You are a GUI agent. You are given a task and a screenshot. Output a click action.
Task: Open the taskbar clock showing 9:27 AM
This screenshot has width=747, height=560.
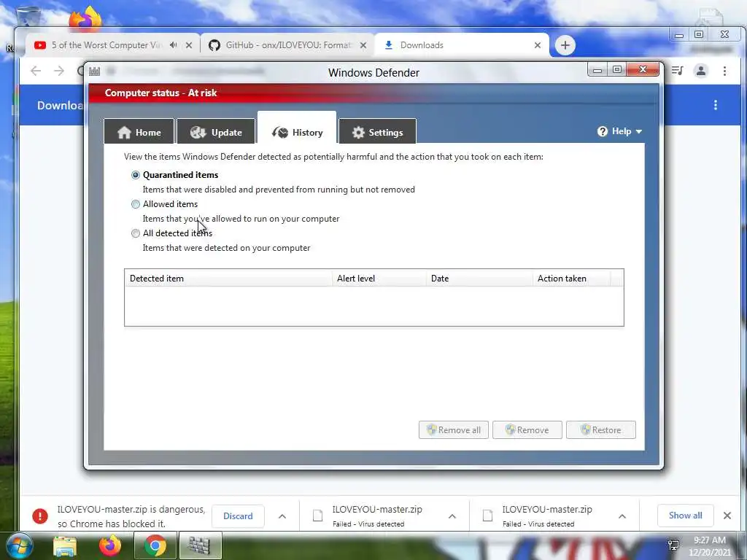(x=709, y=546)
